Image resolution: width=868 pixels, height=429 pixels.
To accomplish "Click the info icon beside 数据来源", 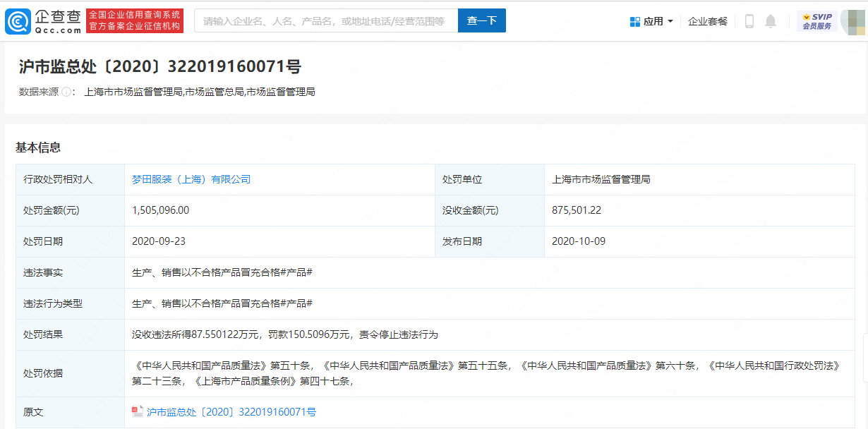I will [66, 92].
